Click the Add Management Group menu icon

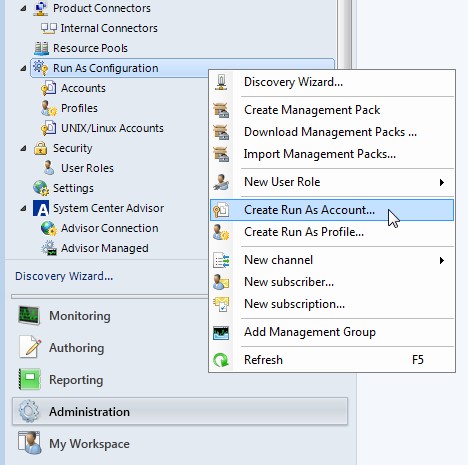pos(221,333)
